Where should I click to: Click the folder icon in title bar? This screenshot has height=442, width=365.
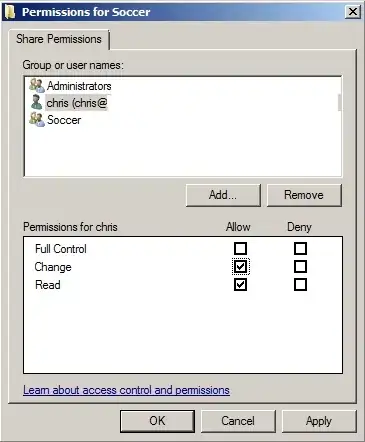point(10,12)
